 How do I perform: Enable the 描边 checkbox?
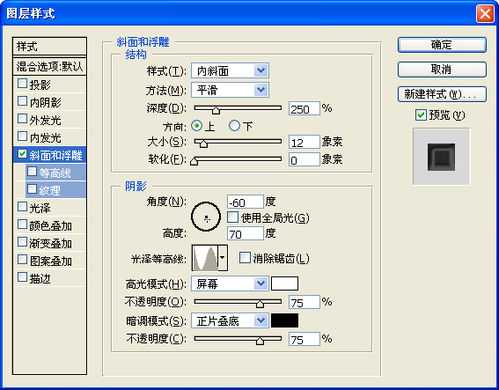pos(22,277)
